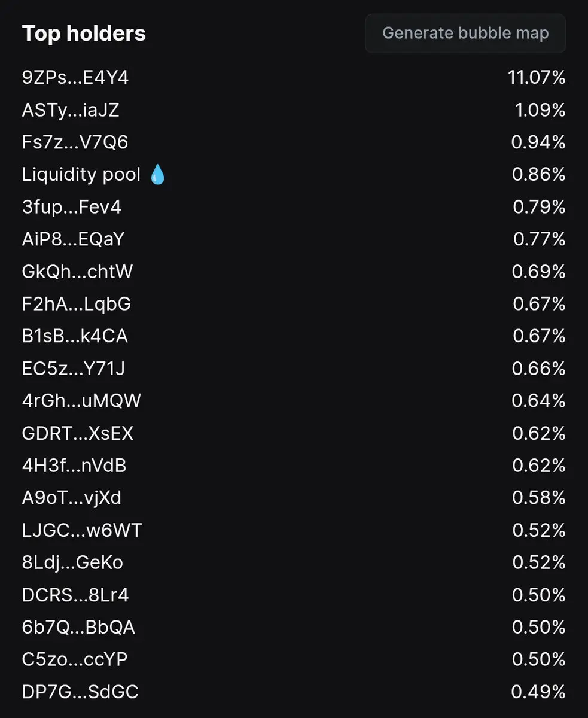Click the Generate bubble map button
Screen dimensions: 588x718
465,34
